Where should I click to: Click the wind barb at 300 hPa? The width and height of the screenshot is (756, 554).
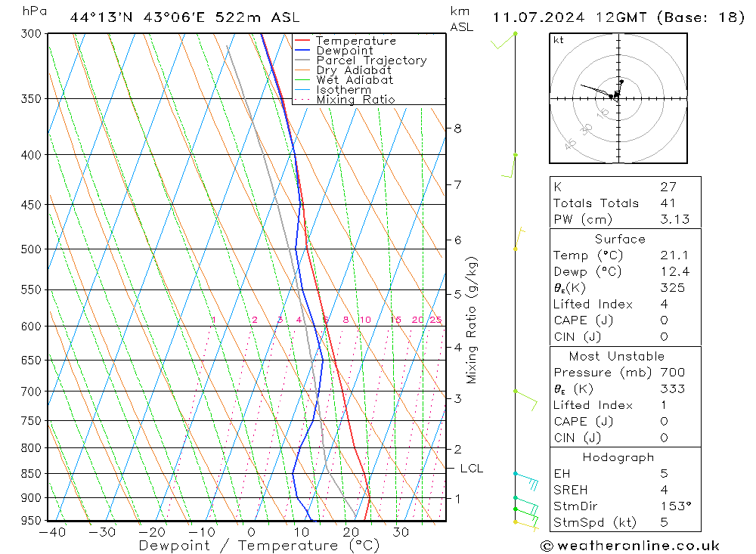point(503,41)
